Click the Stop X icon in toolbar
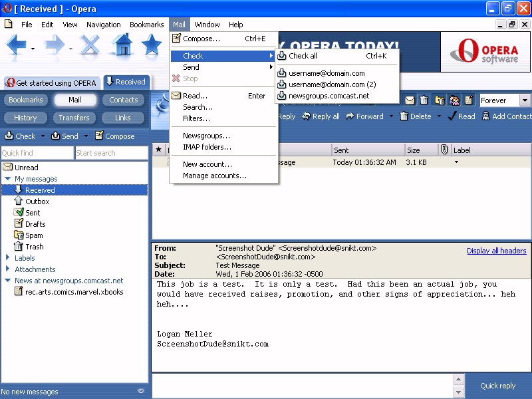Viewport: 532px width, 399px height. click(90, 44)
